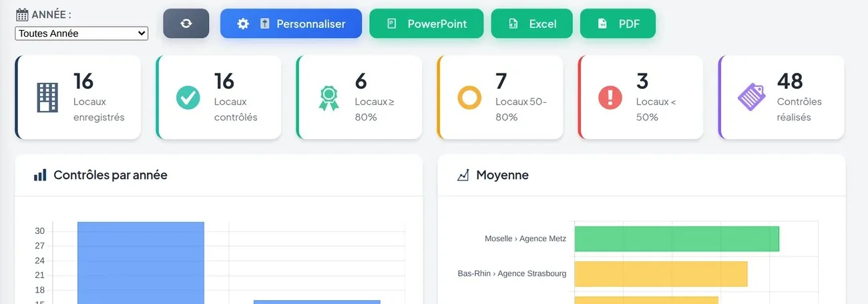Click the tallest blue bar in Contrôles par année

click(x=141, y=263)
